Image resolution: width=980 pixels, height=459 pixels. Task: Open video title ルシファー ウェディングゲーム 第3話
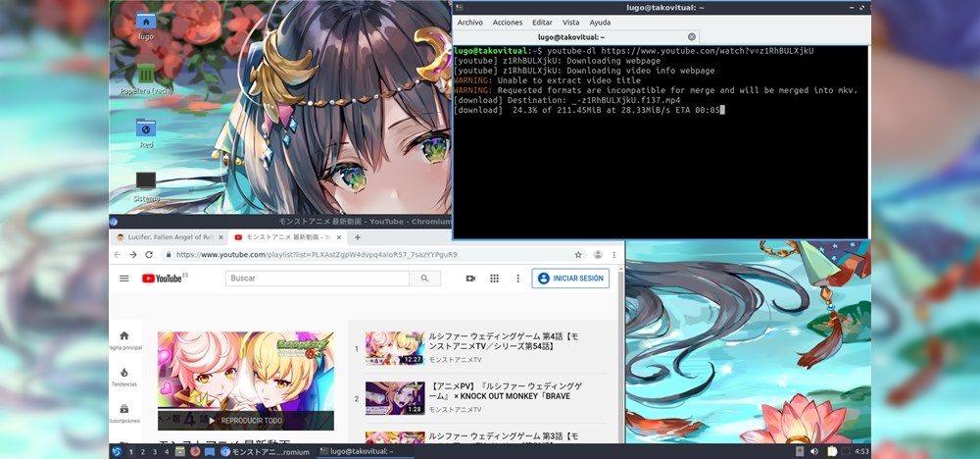pos(504,436)
